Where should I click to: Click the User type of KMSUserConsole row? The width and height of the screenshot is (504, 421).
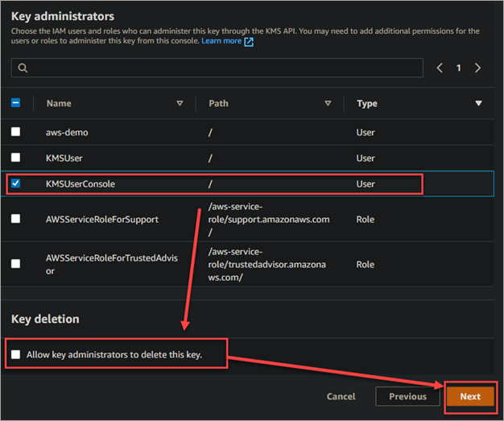(x=366, y=184)
